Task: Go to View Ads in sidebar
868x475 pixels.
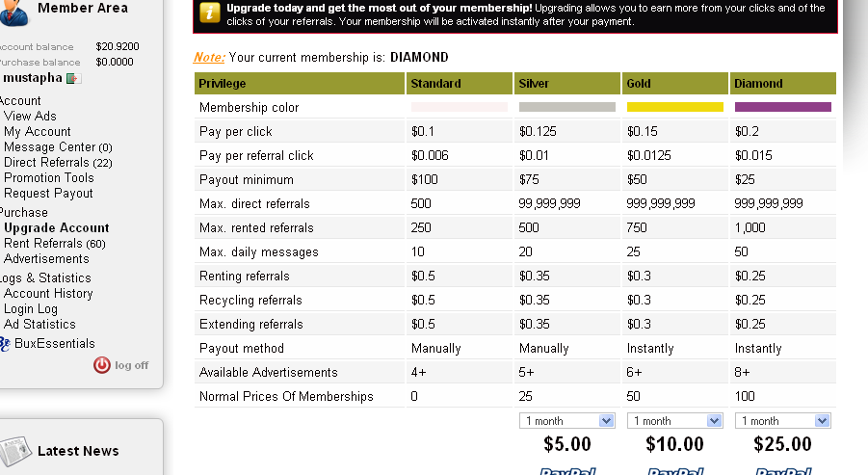Action: 30,117
